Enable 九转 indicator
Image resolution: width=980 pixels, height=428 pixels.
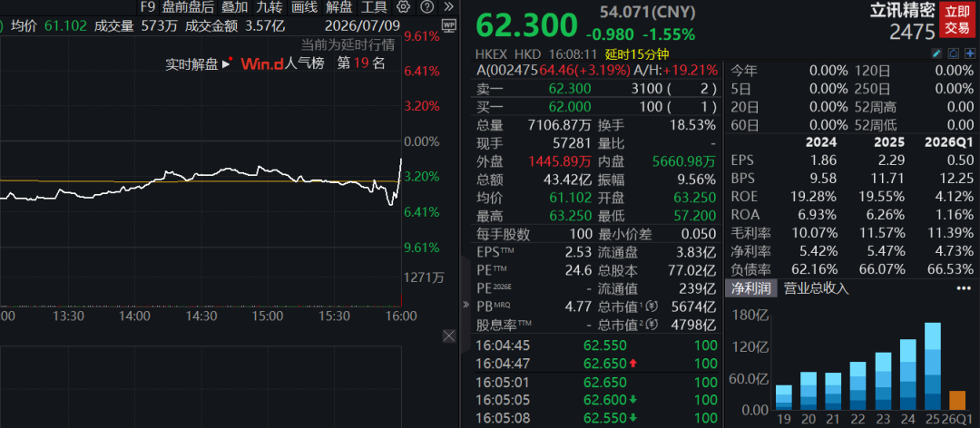coord(269,7)
